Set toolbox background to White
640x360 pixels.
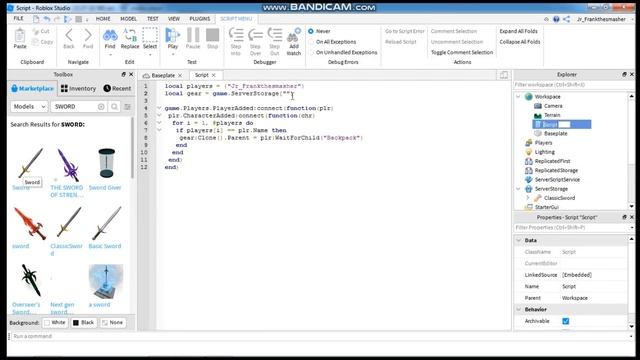coord(55,322)
